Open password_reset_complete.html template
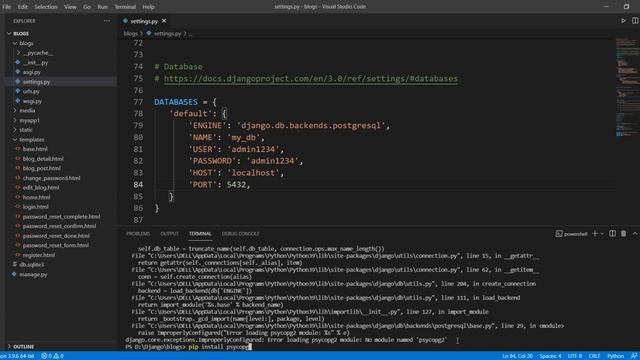 (61, 217)
